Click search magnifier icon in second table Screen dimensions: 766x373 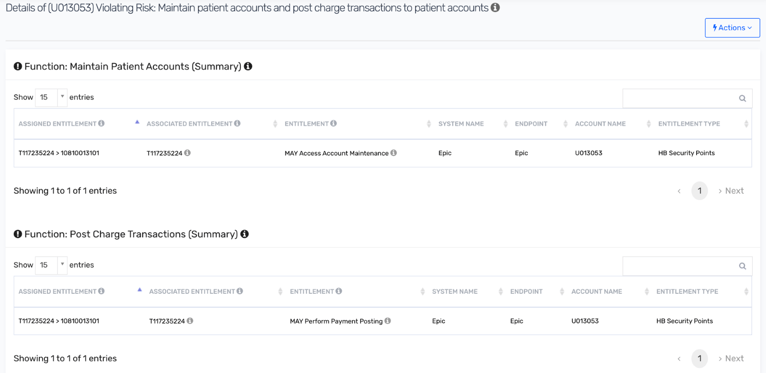tap(742, 266)
